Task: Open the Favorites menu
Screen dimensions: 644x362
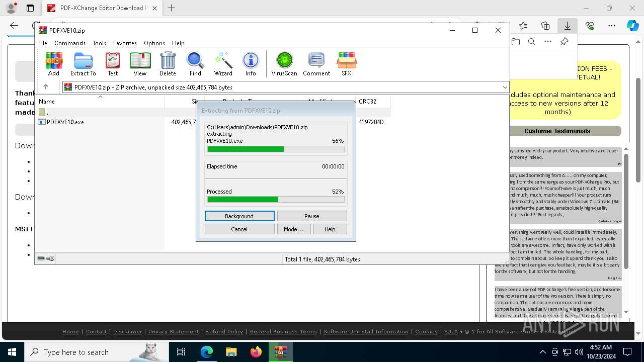Action: [125, 43]
